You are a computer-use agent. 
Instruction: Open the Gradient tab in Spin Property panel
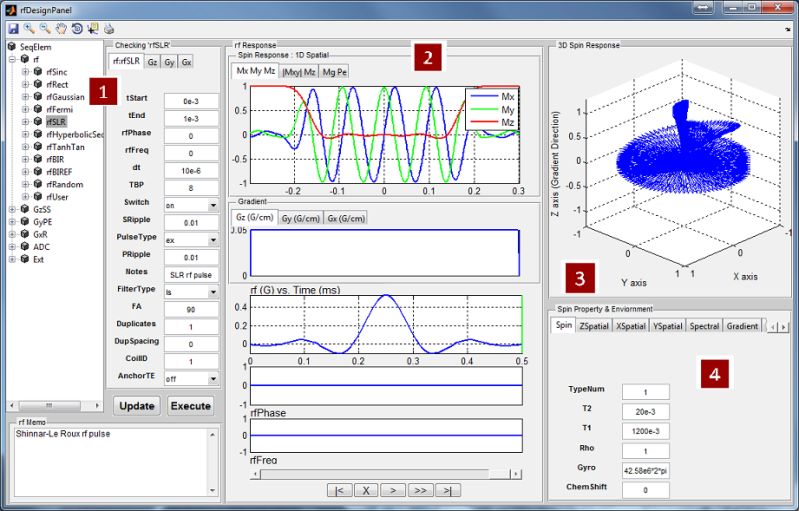click(x=742, y=326)
